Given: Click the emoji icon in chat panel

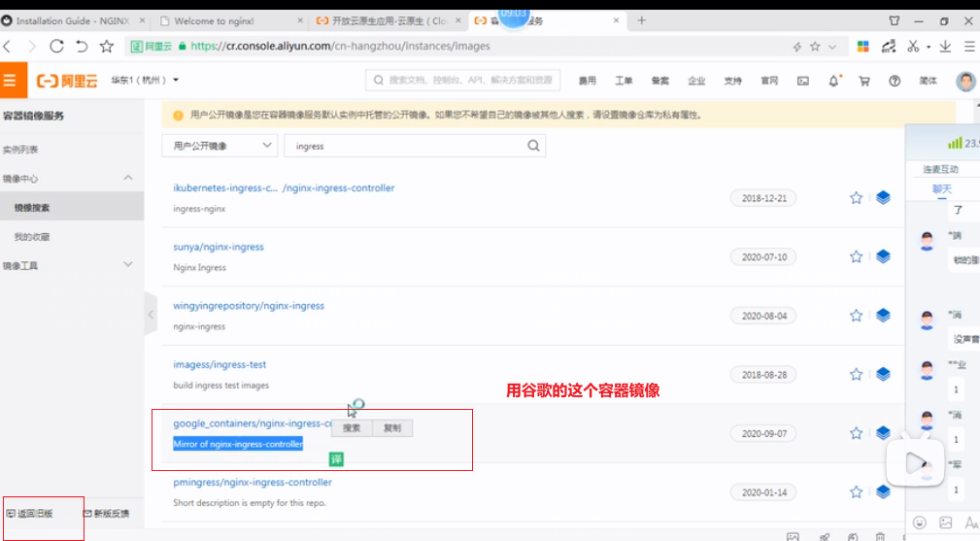Looking at the screenshot, I should point(920,523).
